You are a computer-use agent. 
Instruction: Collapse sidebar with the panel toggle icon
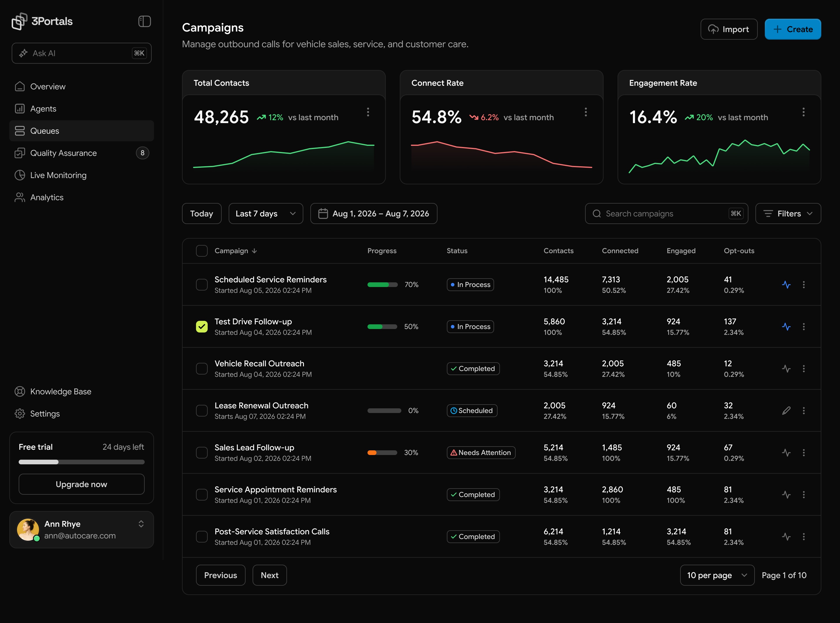click(144, 21)
